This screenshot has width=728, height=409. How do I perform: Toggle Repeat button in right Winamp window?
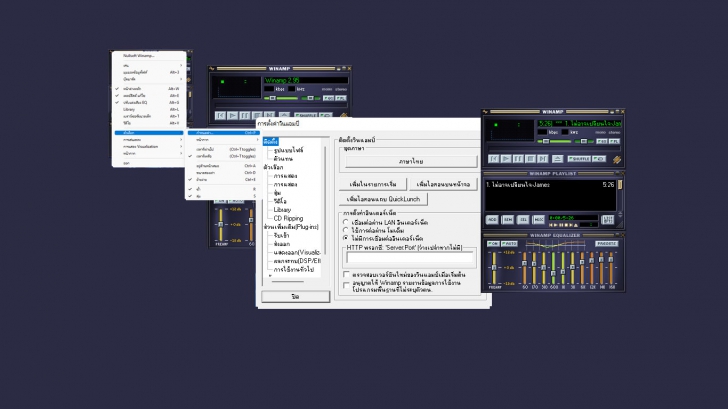599,159
